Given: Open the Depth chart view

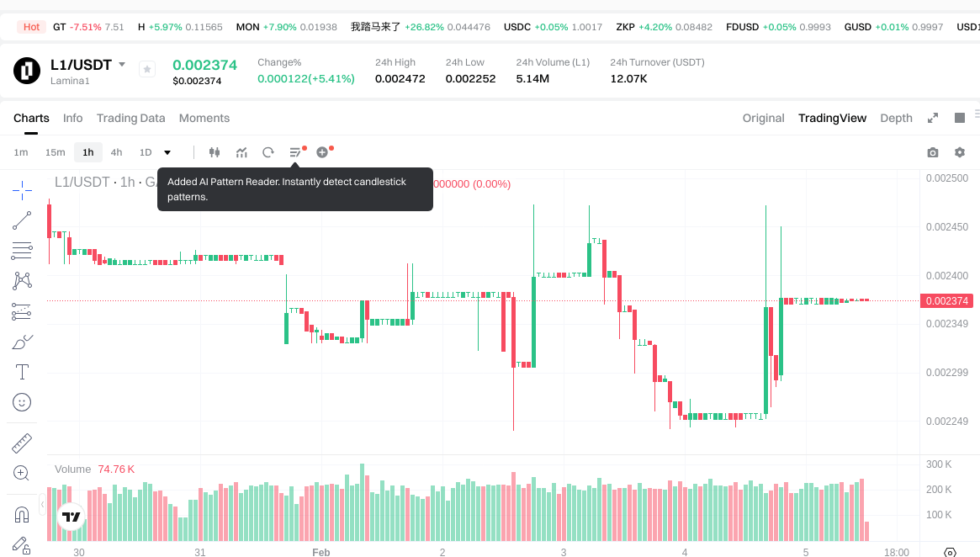Looking at the screenshot, I should 896,118.
